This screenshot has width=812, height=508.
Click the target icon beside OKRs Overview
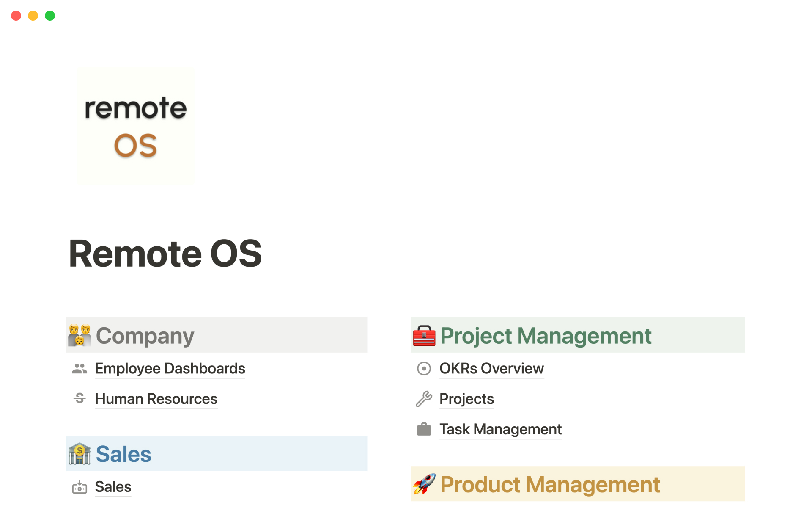point(424,369)
